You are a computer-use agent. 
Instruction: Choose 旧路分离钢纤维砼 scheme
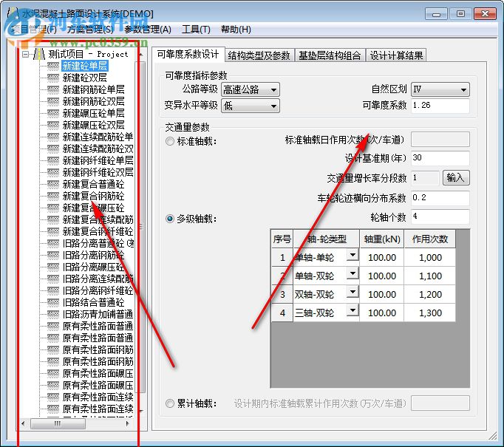pyautogui.click(x=98, y=291)
